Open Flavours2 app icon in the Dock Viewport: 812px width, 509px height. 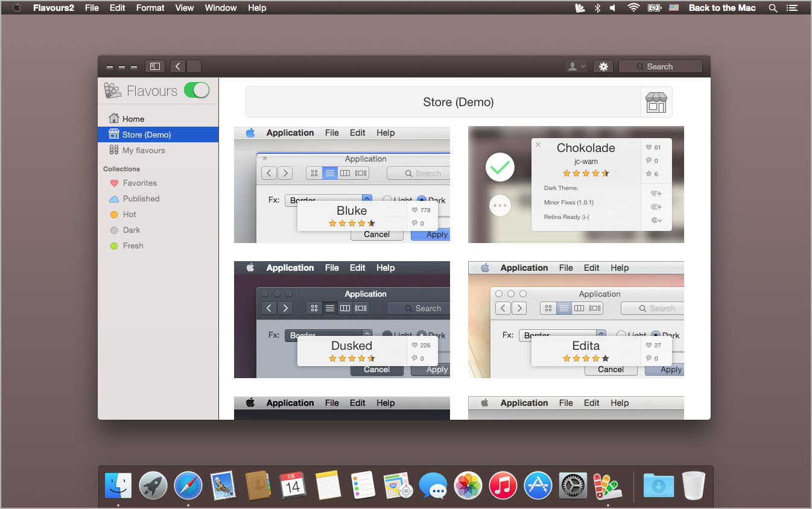[x=606, y=485]
